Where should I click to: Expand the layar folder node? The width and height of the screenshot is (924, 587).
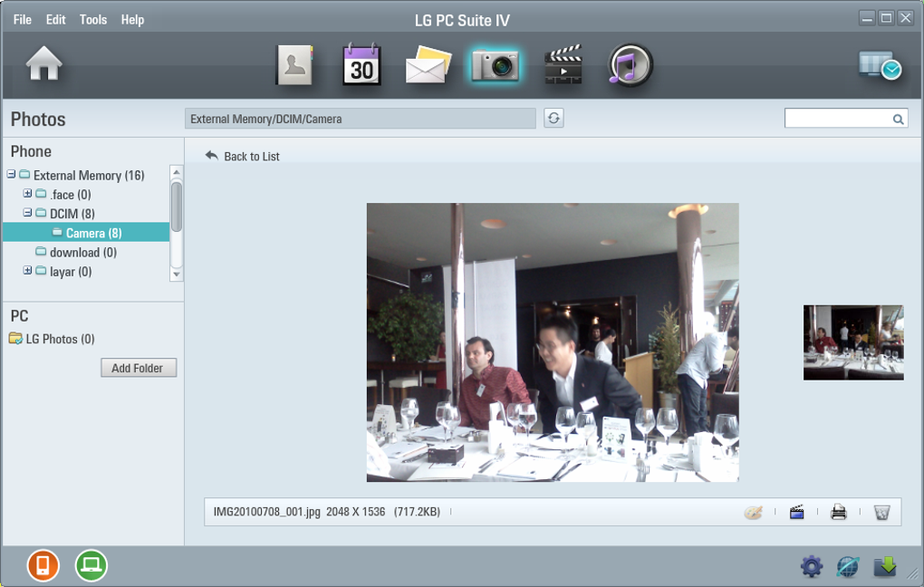point(27,271)
